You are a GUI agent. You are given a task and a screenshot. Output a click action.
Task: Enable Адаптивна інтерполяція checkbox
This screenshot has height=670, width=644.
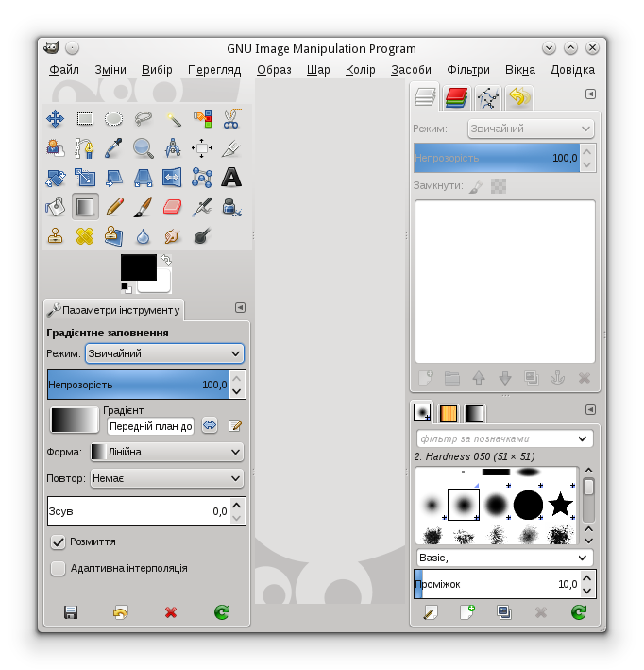tap(59, 568)
